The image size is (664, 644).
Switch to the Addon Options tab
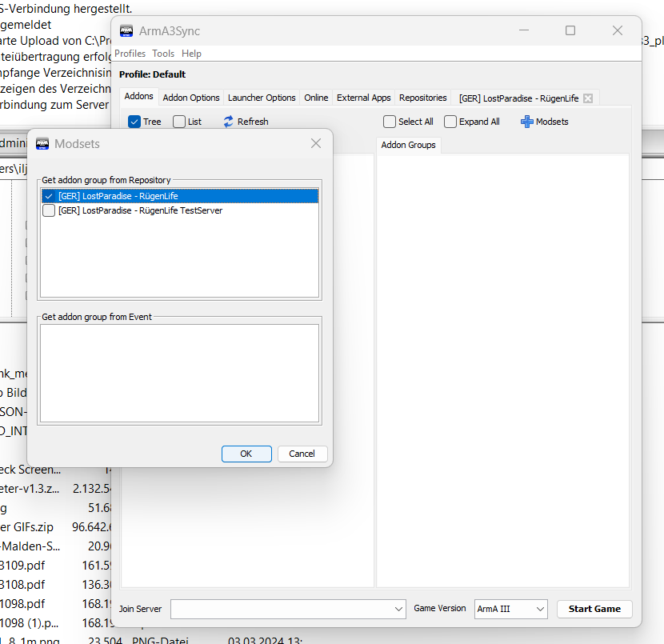[x=191, y=98]
